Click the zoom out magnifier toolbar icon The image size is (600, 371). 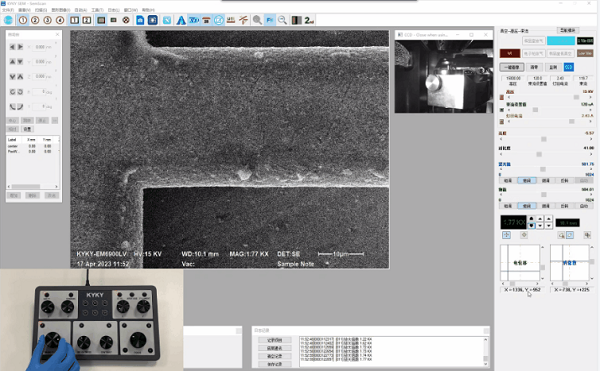tap(282, 20)
